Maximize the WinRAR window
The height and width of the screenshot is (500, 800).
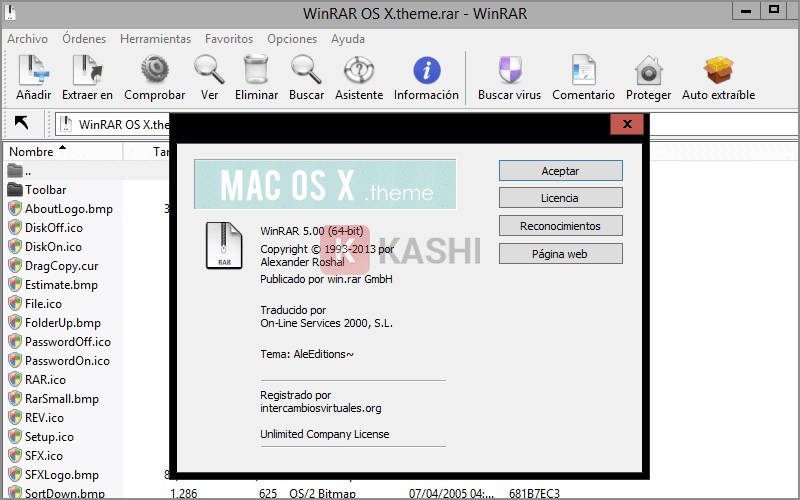click(773, 10)
